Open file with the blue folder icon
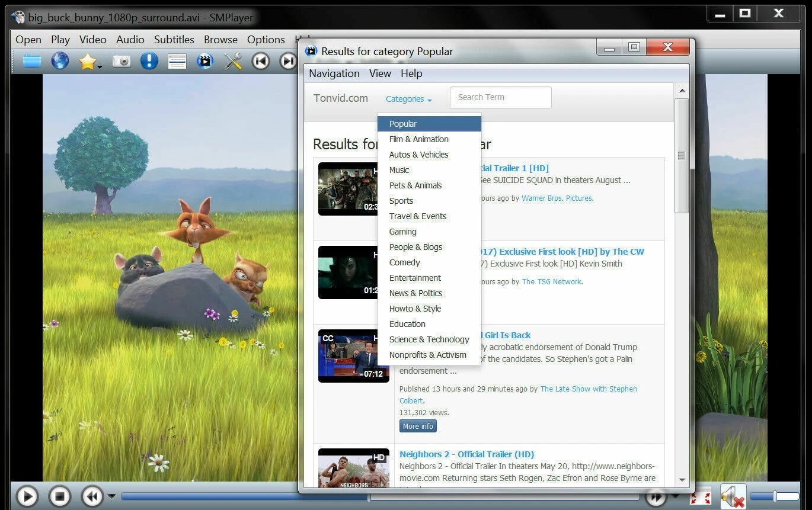Screen dimensions: 812x510 [32, 61]
